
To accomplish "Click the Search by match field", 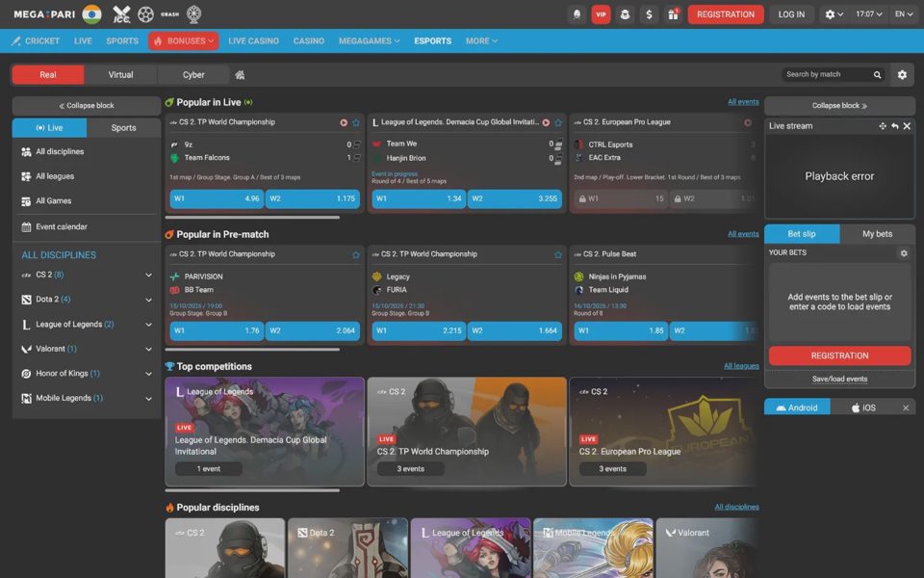I will click(x=826, y=75).
